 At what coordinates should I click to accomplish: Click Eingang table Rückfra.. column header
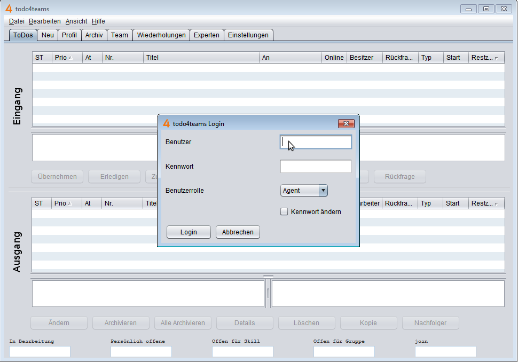point(400,58)
